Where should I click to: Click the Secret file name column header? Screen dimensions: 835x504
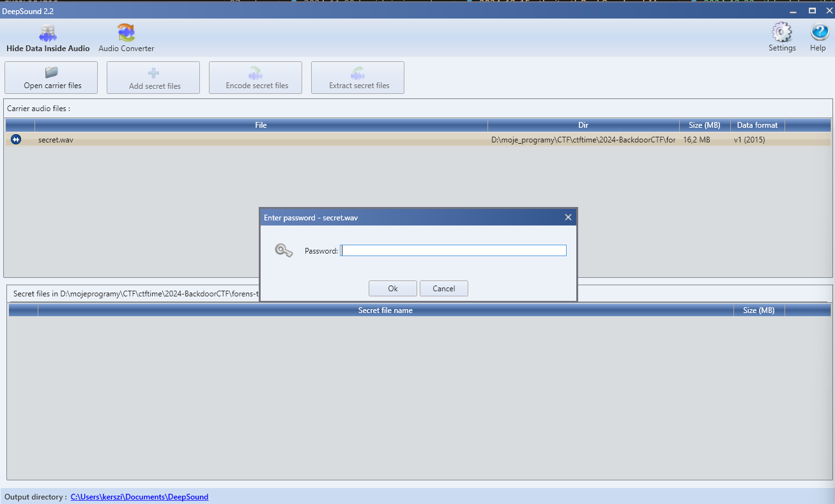click(x=385, y=310)
